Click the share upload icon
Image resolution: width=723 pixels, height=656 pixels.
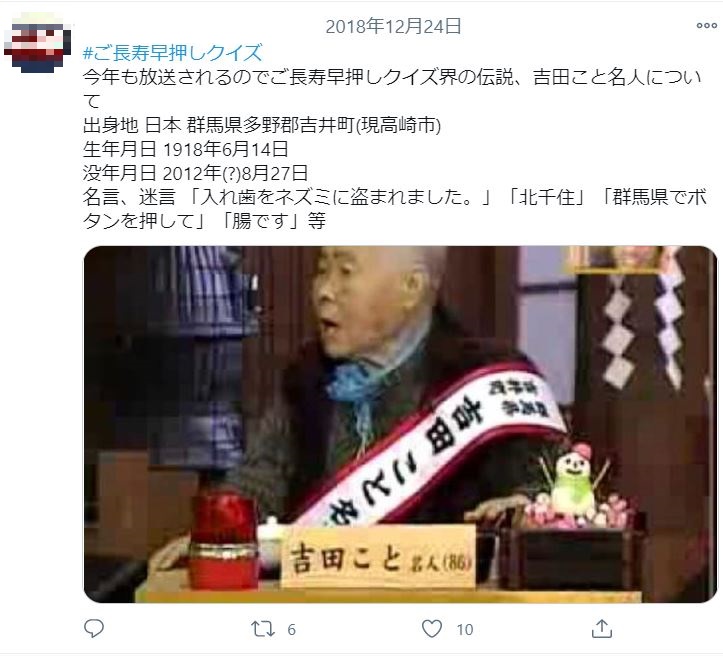(x=602, y=629)
